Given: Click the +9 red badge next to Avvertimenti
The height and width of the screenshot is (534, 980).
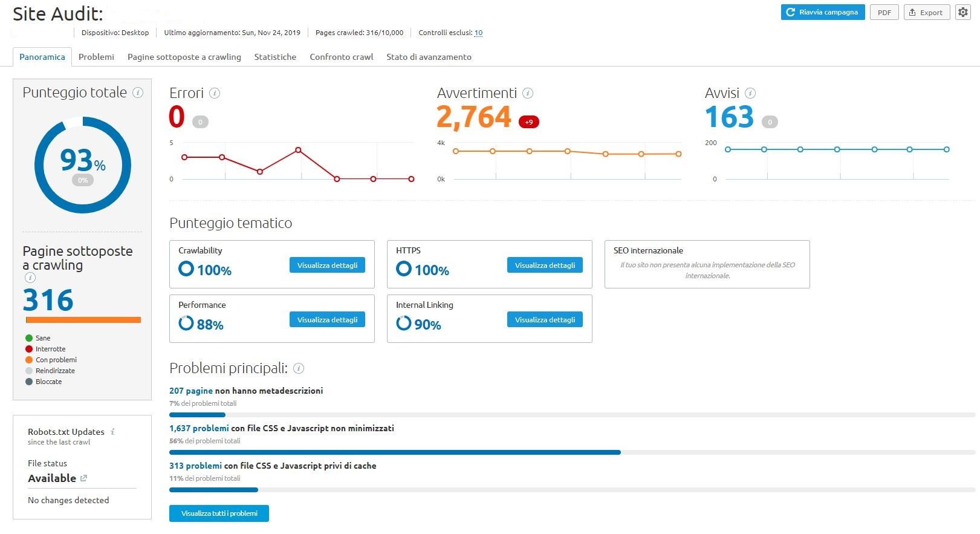Looking at the screenshot, I should 529,122.
